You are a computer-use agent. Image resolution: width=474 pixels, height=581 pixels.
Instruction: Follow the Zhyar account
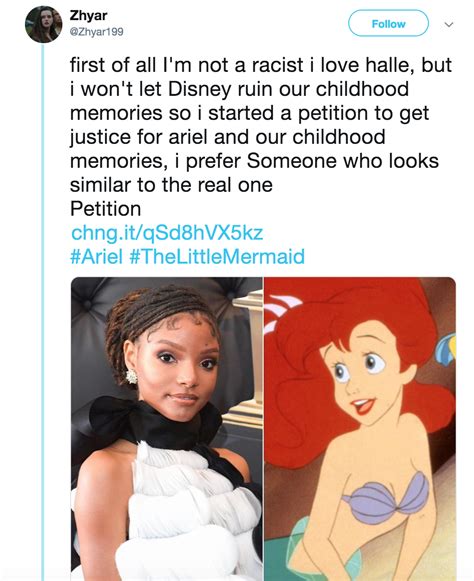(388, 23)
